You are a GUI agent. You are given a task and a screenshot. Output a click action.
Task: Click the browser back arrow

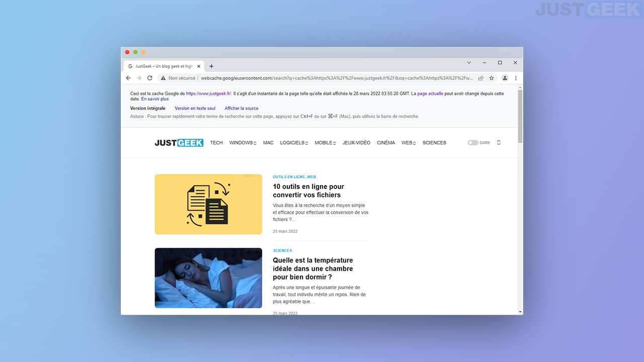click(x=128, y=78)
